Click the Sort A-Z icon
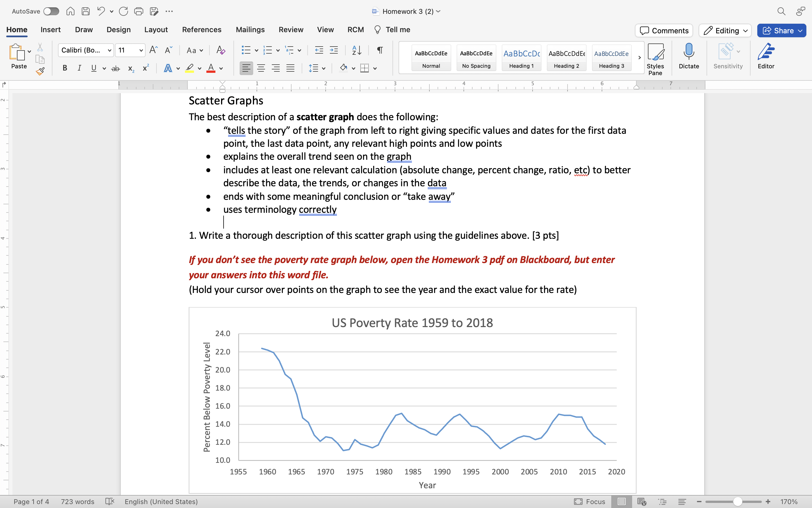812x508 pixels. tap(357, 51)
